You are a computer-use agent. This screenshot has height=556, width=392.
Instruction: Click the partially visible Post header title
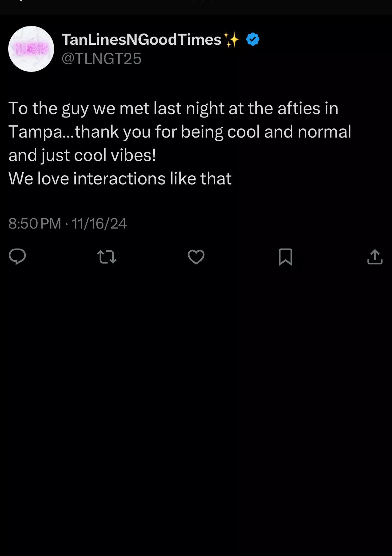(x=196, y=1)
